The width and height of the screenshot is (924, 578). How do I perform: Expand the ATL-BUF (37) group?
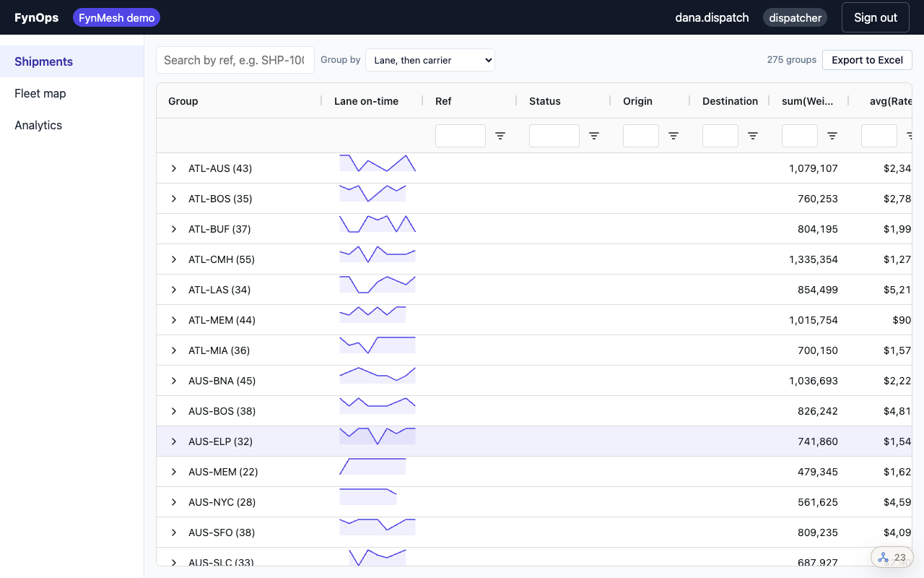pyautogui.click(x=174, y=229)
